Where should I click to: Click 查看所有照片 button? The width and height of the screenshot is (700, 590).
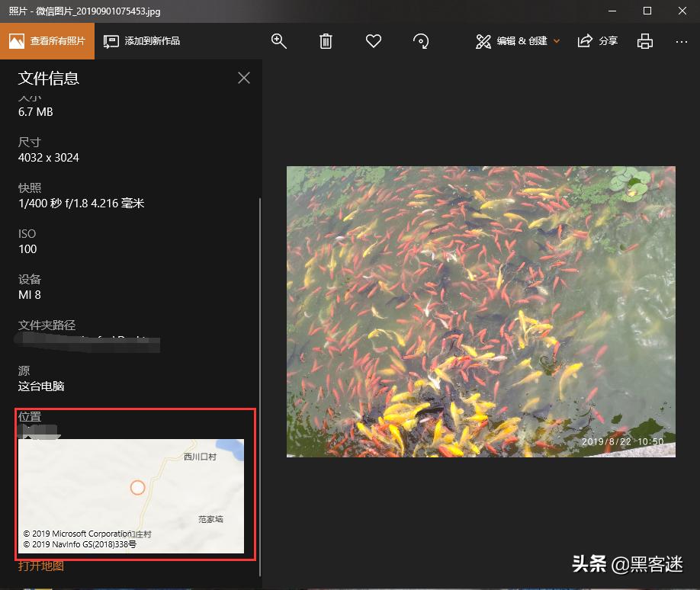pyautogui.click(x=47, y=41)
